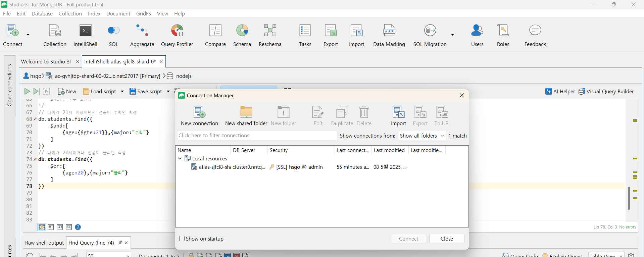Open the page size 50 dropdown
This screenshot has width=644, height=257.
pos(109,255)
